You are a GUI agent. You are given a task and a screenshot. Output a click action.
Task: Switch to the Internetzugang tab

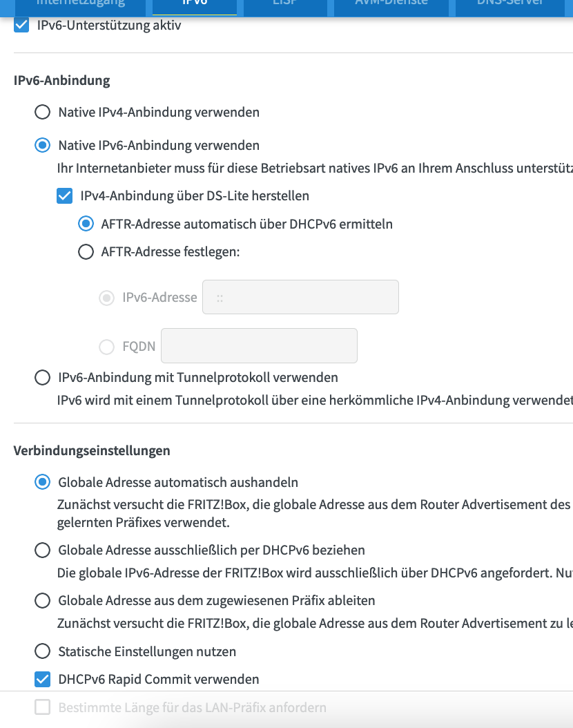[x=80, y=5]
